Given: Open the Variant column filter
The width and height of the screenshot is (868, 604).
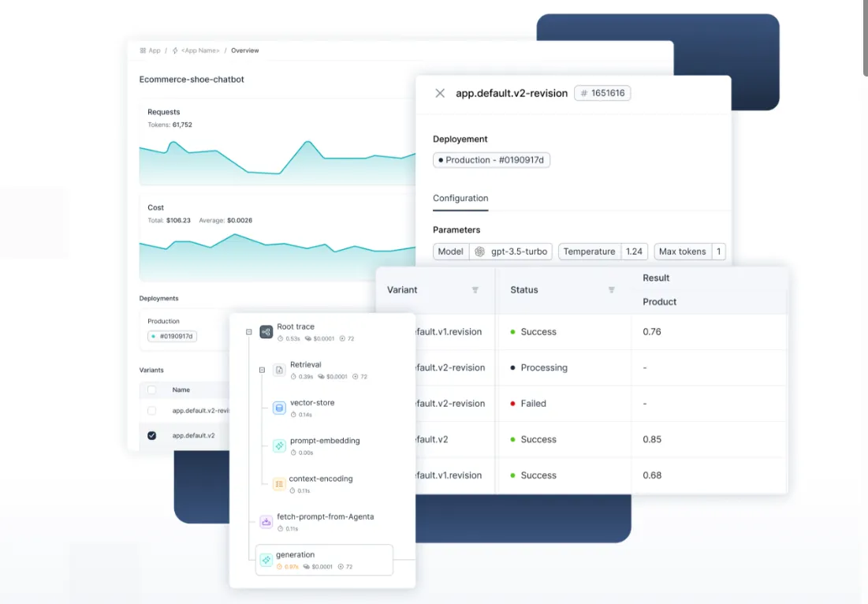Looking at the screenshot, I should pyautogui.click(x=475, y=290).
